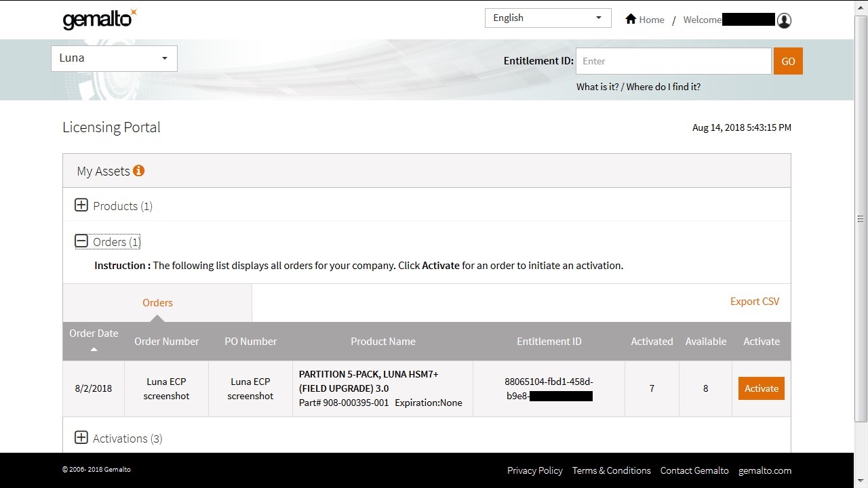The width and height of the screenshot is (868, 488).
Task: Expand the Products section plus icon
Action: tap(81, 205)
